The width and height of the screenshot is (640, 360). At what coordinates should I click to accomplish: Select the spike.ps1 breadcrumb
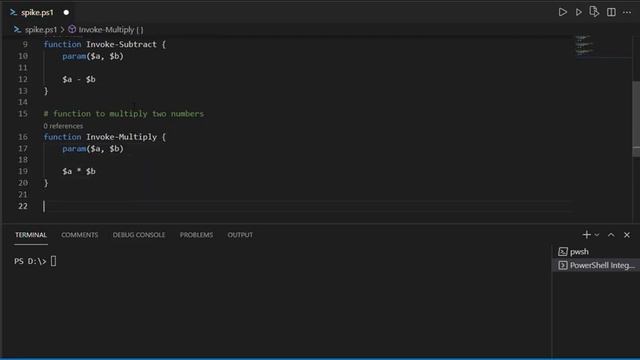[41, 30]
